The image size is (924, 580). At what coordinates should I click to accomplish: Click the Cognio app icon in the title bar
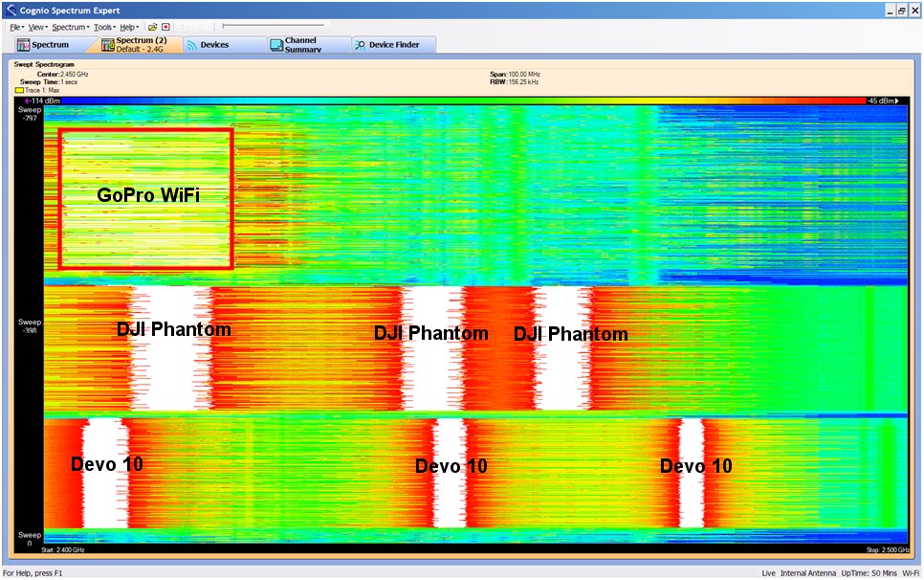coord(11,10)
